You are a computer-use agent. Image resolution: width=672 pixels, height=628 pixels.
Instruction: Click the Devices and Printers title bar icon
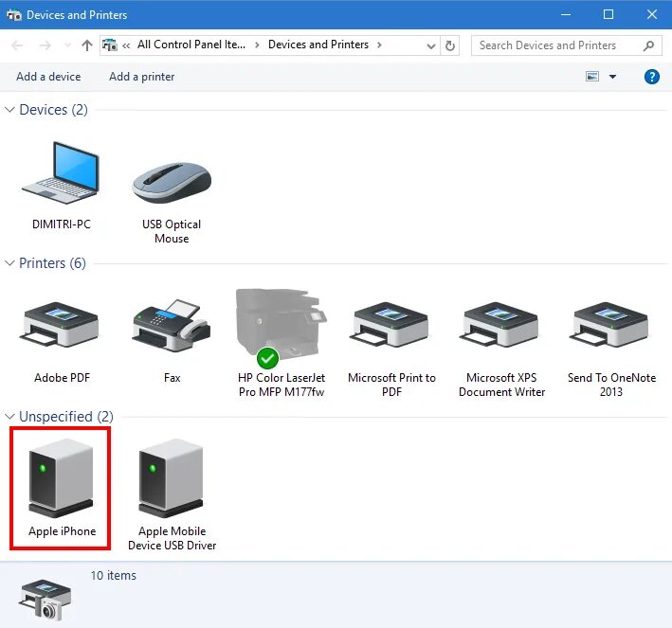coord(13,15)
